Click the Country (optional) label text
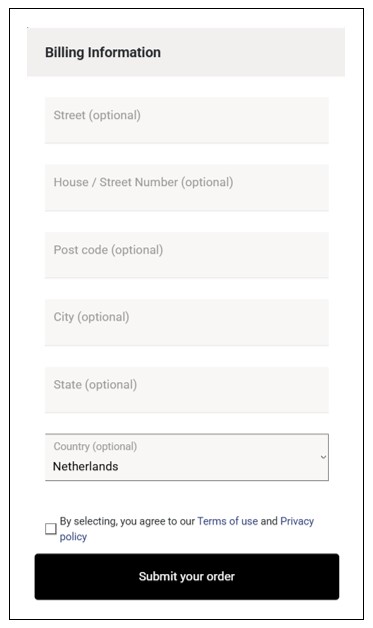Screen dimensions: 373x628 pyautogui.click(x=95, y=447)
